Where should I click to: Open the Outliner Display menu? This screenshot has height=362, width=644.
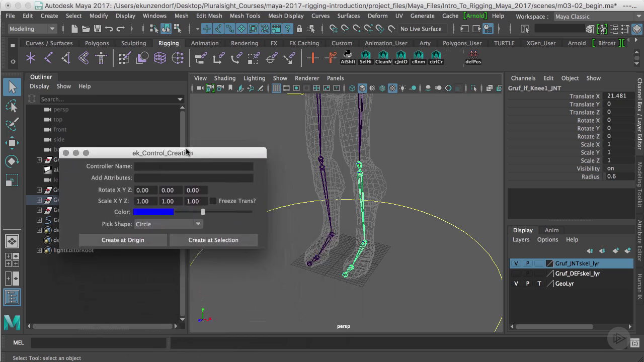pyautogui.click(x=39, y=86)
